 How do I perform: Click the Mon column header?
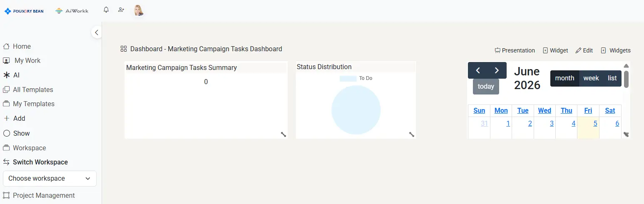501,110
